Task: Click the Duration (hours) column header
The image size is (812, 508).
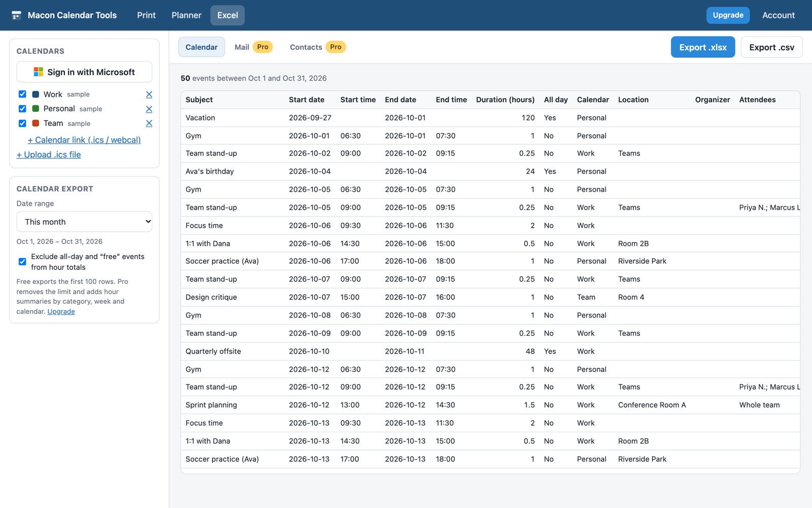Action: (505, 100)
